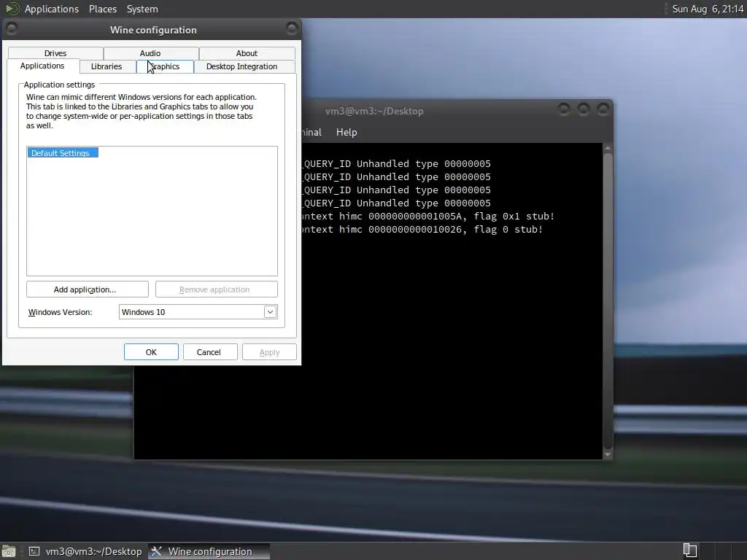Click the terminal scrollbar down arrow
Viewport: 747px width, 560px height.
click(x=608, y=455)
